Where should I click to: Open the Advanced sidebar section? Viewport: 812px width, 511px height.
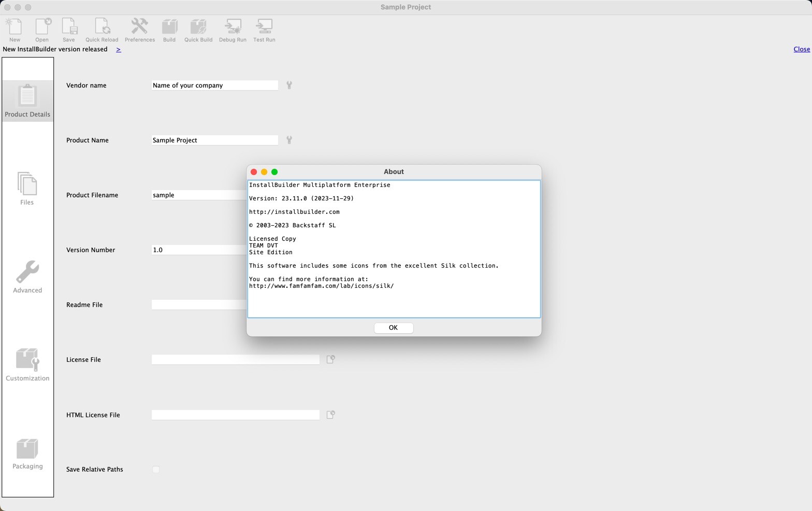(x=27, y=276)
